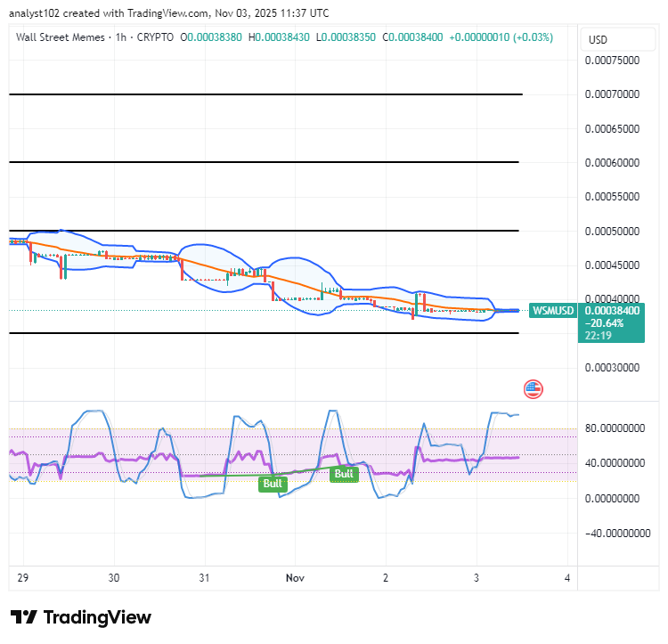The height and width of the screenshot is (644, 668).
Task: Click the low value L0.00038350
Action: pyautogui.click(x=346, y=37)
